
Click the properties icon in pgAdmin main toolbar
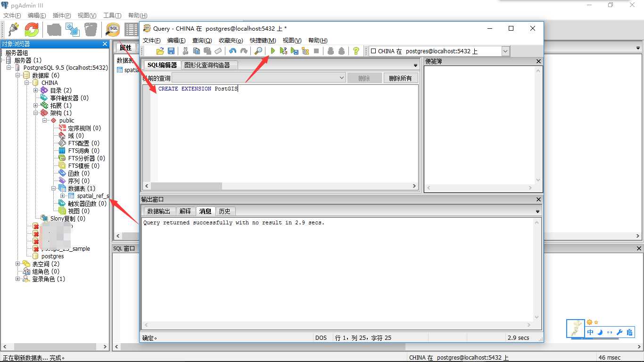54,30
